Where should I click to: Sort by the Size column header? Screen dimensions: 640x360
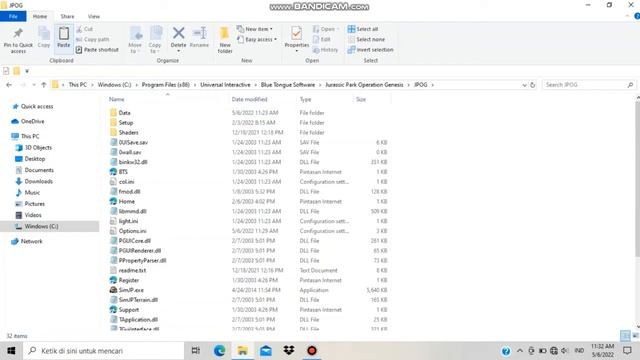click(361, 99)
